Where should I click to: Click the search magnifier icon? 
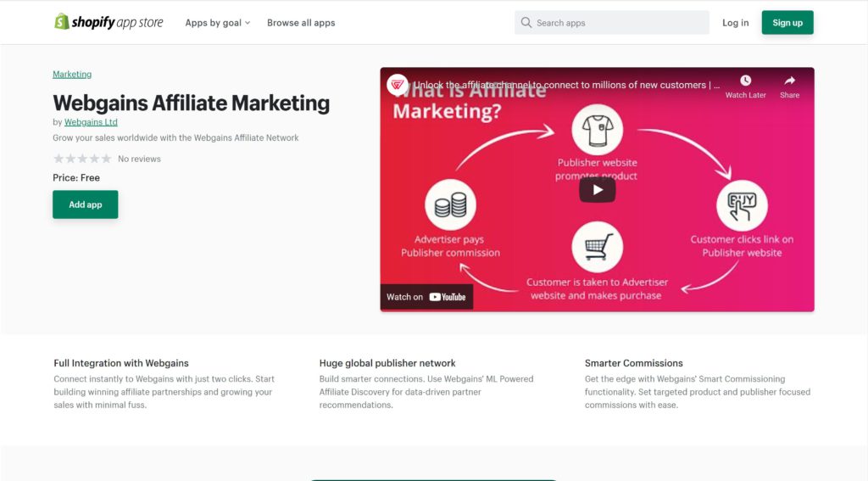(x=526, y=23)
